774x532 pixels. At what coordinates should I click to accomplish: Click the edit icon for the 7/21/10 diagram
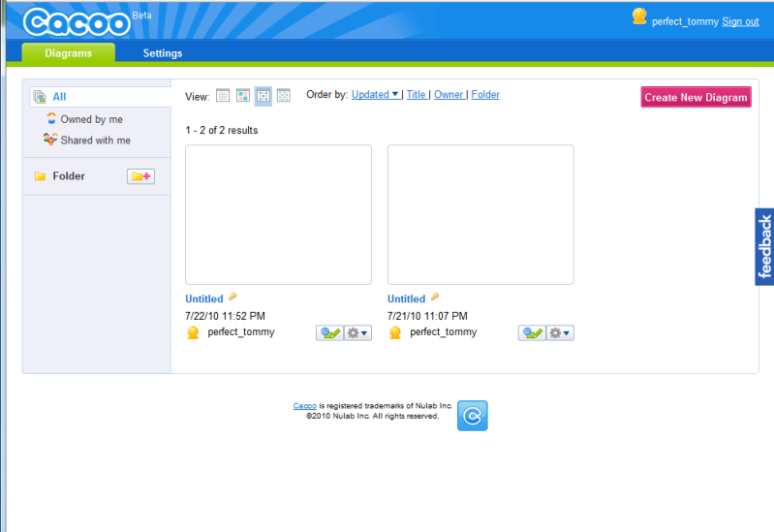(532, 332)
